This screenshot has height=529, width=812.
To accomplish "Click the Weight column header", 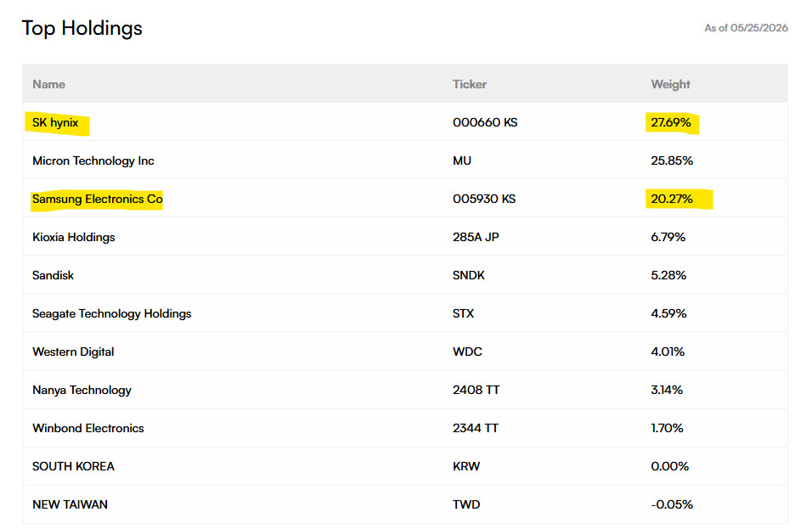I will coord(670,84).
